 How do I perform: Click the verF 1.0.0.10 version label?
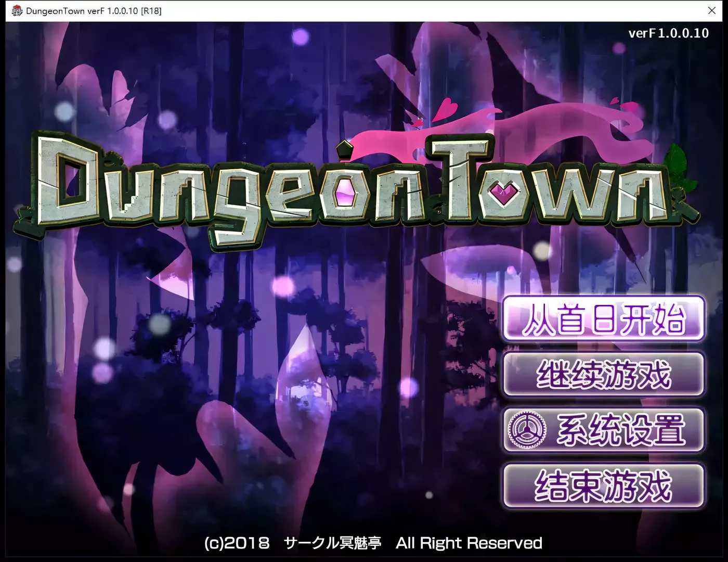[668, 33]
